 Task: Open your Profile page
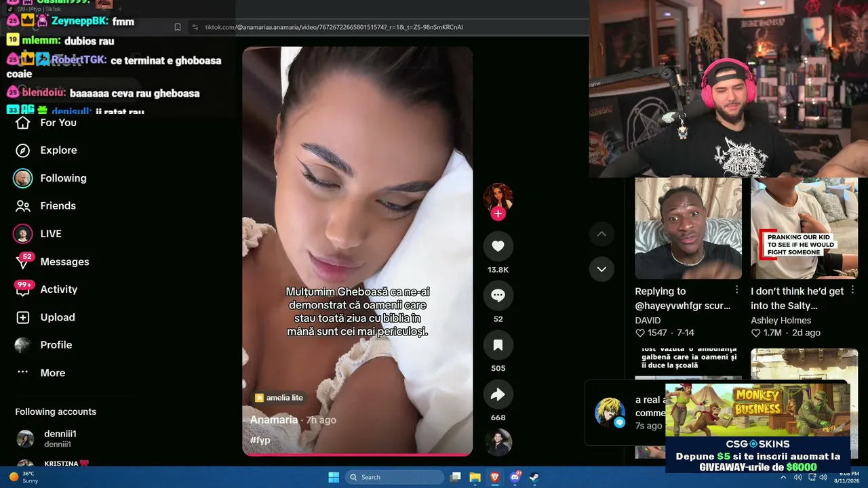43,345
